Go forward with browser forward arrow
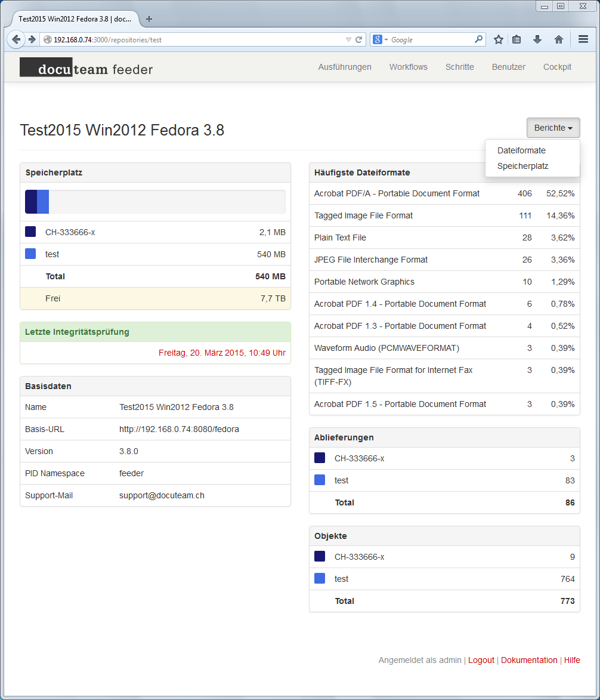 (x=32, y=39)
